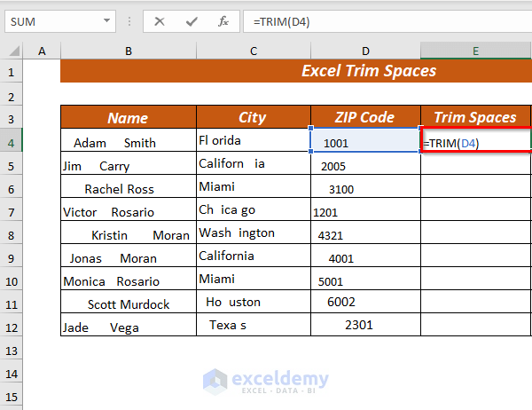The width and height of the screenshot is (532, 410).
Task: Click the Excel Trim Spaces title banner
Action: point(296,71)
